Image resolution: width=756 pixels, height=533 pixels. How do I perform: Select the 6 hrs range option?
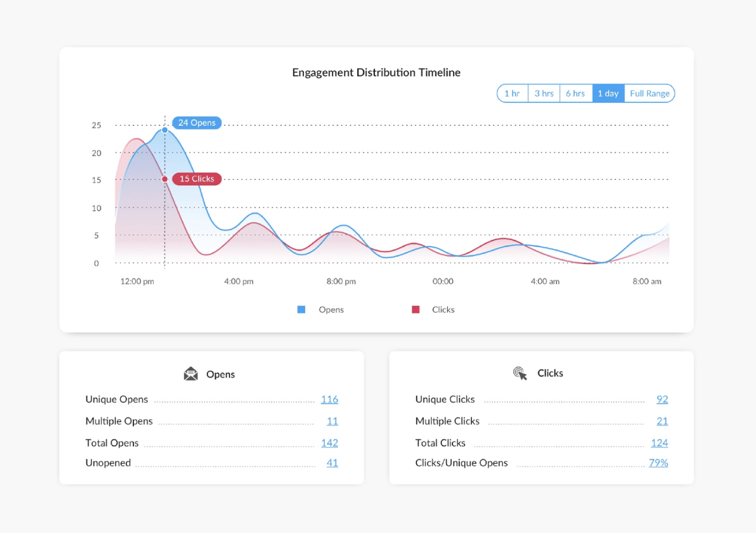coord(576,93)
